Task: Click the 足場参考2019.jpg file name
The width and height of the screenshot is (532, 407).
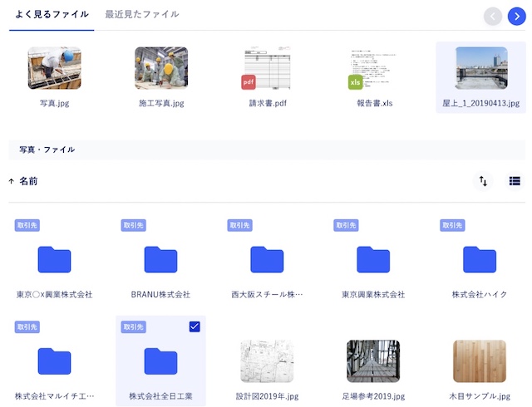Action: point(373,396)
